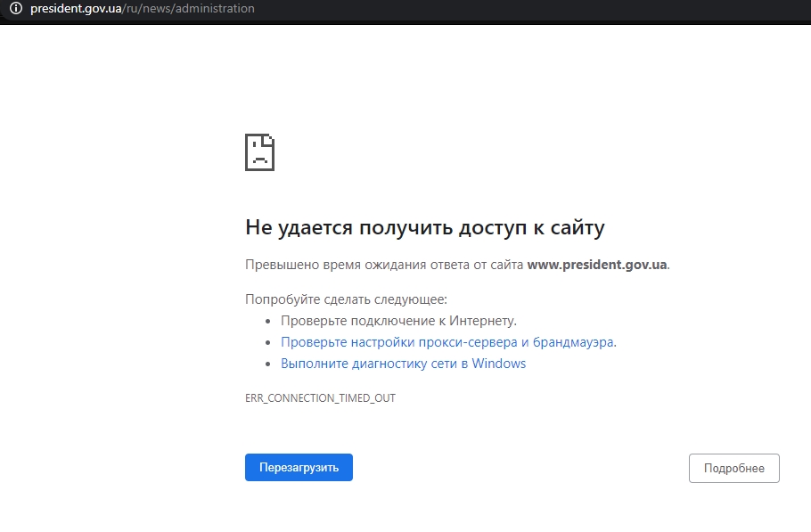This screenshot has width=811, height=532.
Task: Select the URL president.gov.ua/ru/news/administration
Action: (136, 9)
